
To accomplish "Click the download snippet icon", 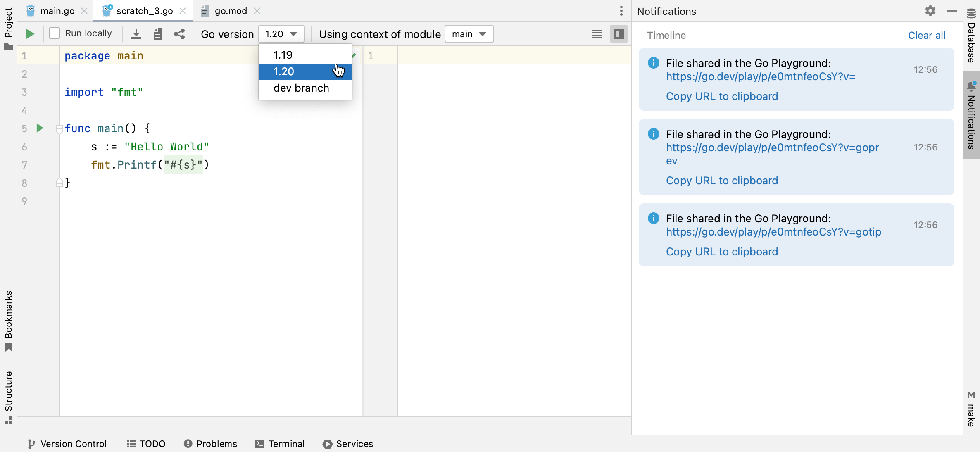I will coord(136,34).
